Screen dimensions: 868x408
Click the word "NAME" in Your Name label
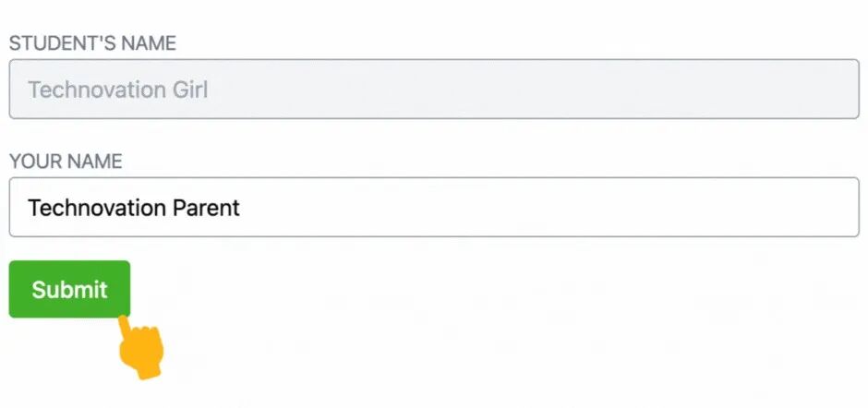click(93, 162)
